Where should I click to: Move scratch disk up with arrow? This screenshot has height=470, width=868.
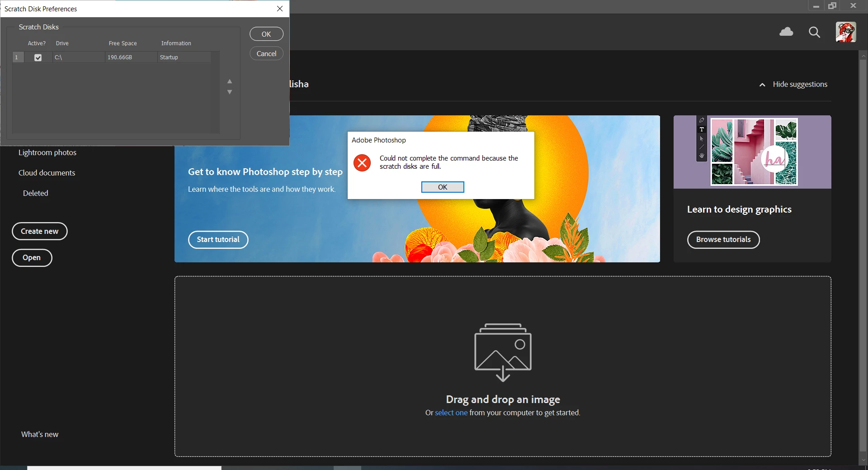(x=230, y=81)
